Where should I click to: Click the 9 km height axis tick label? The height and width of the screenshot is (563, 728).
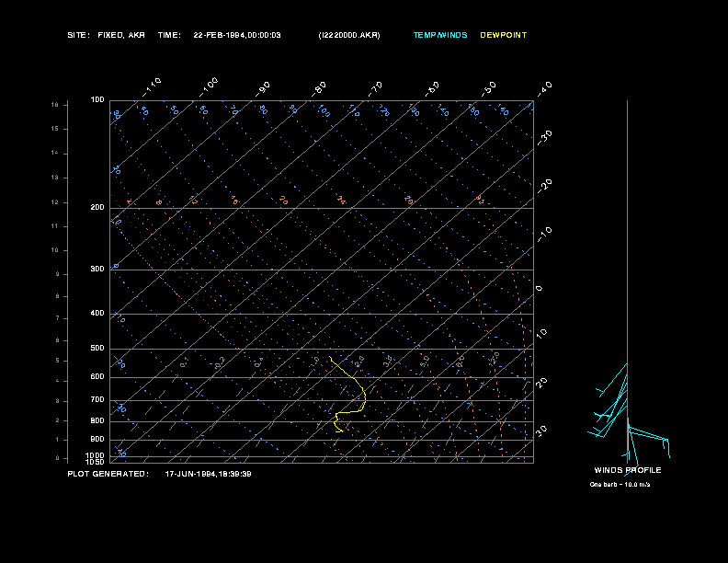click(x=58, y=274)
